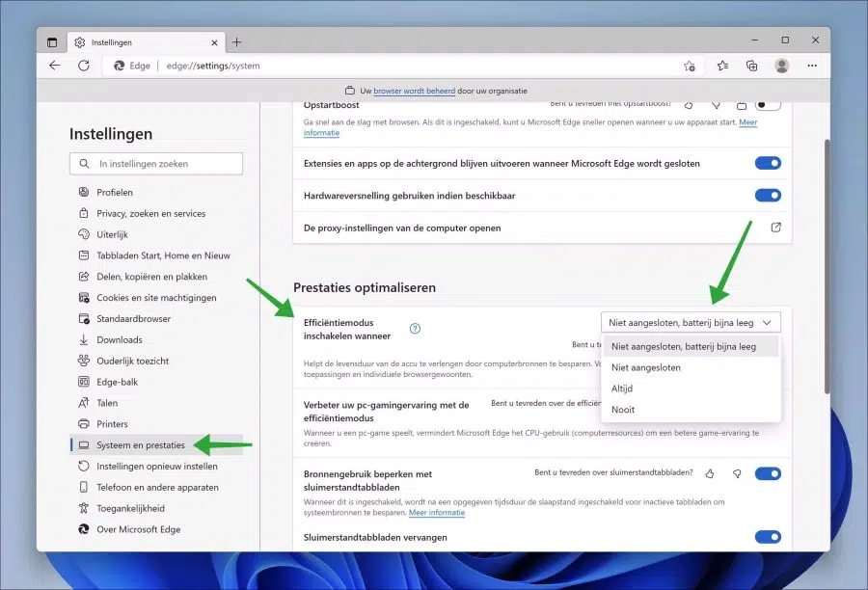The height and width of the screenshot is (590, 868).
Task: Click the Instellingen opnieuw instellen icon
Action: (84, 466)
